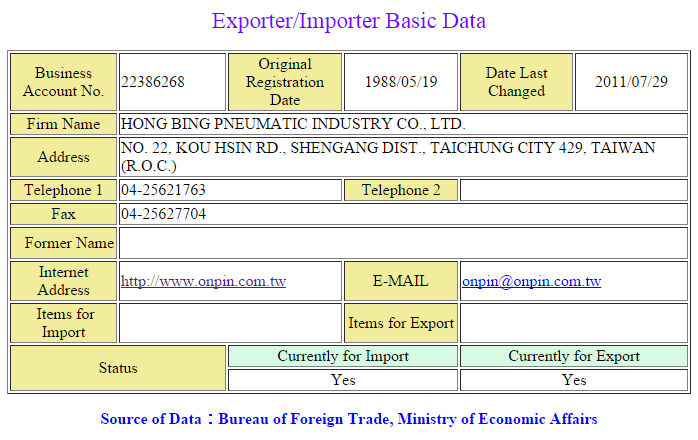Click the Firm Name label cell

63,124
